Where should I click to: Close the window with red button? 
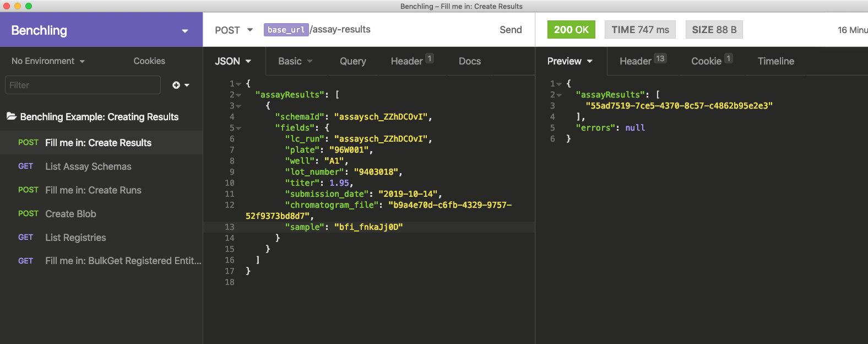[7, 6]
